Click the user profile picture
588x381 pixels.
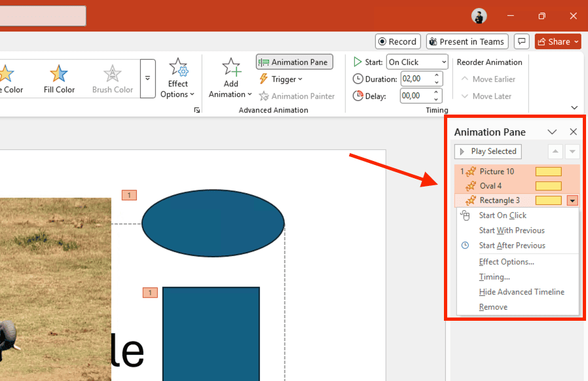coord(479,16)
